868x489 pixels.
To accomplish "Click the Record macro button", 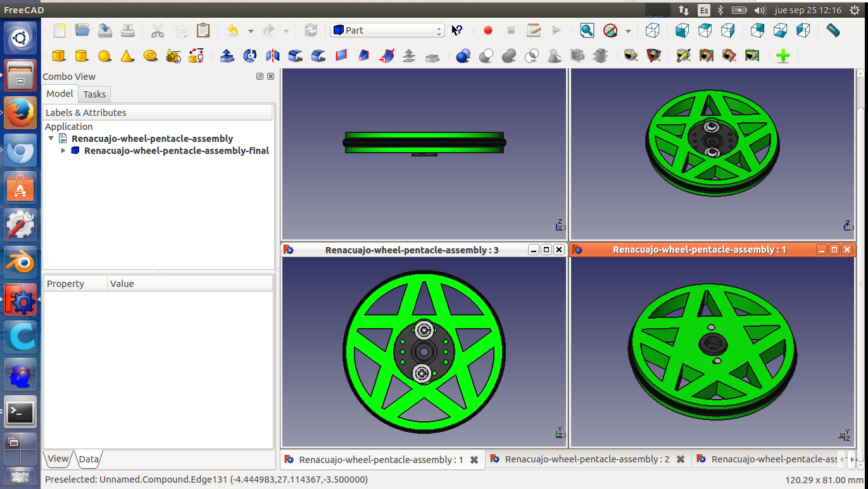I will 488,30.
